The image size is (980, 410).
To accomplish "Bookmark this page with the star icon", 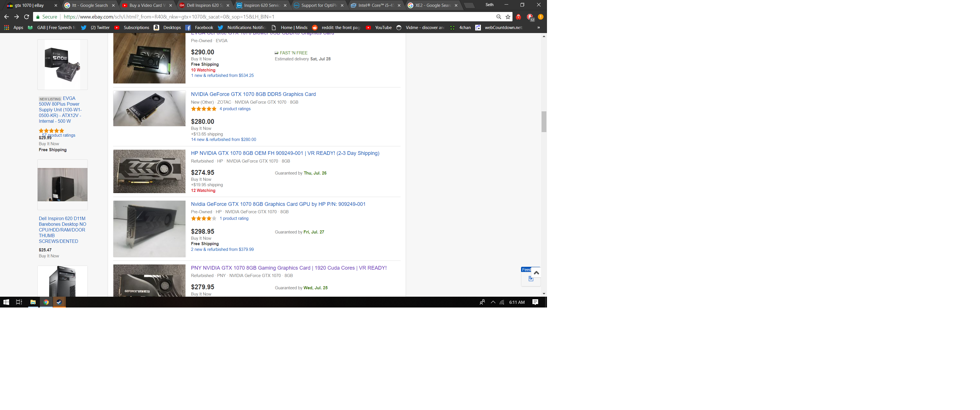I will [x=508, y=17].
